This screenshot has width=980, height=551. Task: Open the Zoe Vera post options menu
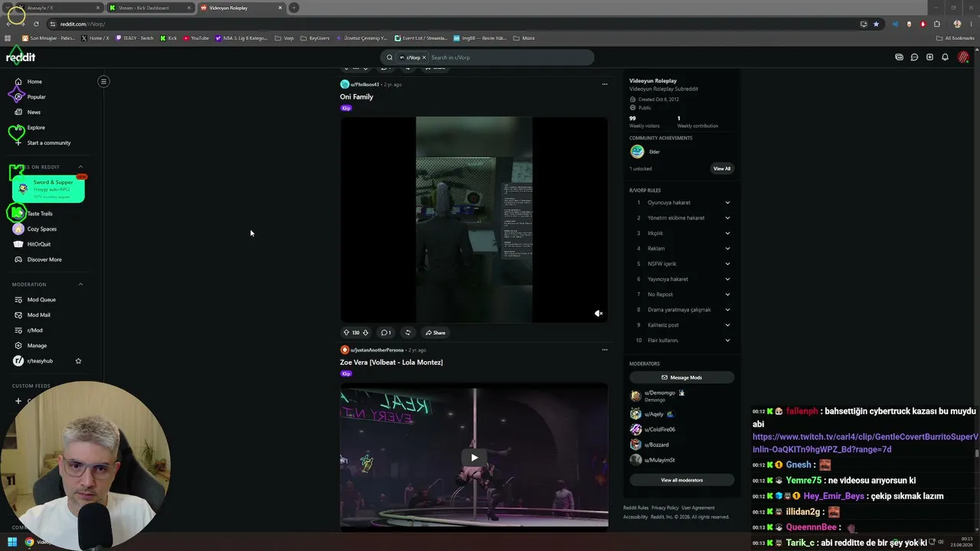pos(604,350)
